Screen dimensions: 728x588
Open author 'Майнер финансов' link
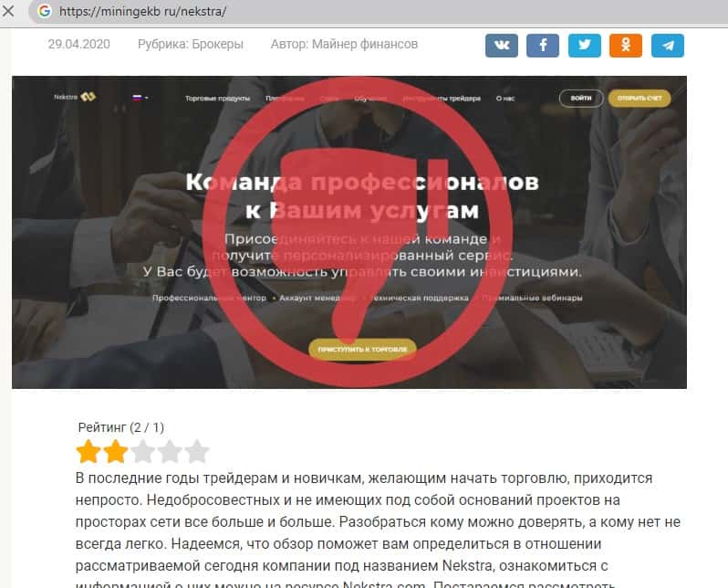coord(365,44)
